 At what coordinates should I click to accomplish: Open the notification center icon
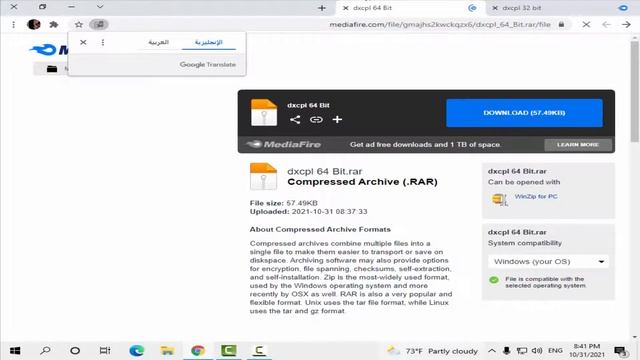620,351
